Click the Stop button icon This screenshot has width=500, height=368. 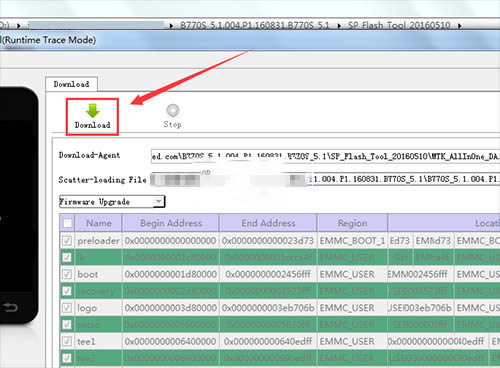pyautogui.click(x=173, y=110)
